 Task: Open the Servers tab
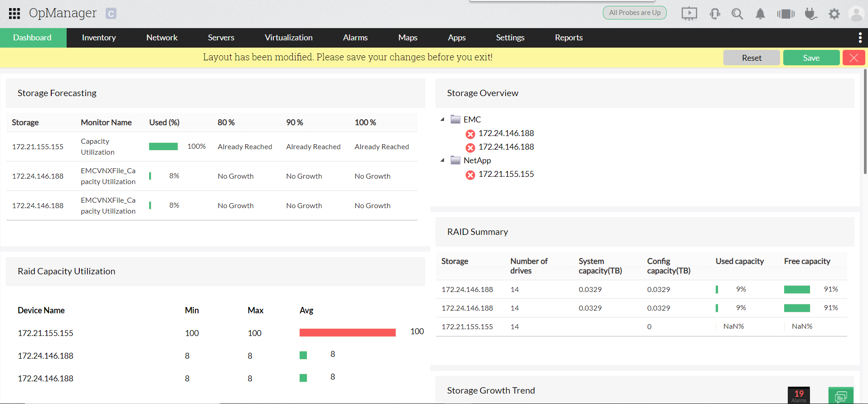(x=221, y=38)
